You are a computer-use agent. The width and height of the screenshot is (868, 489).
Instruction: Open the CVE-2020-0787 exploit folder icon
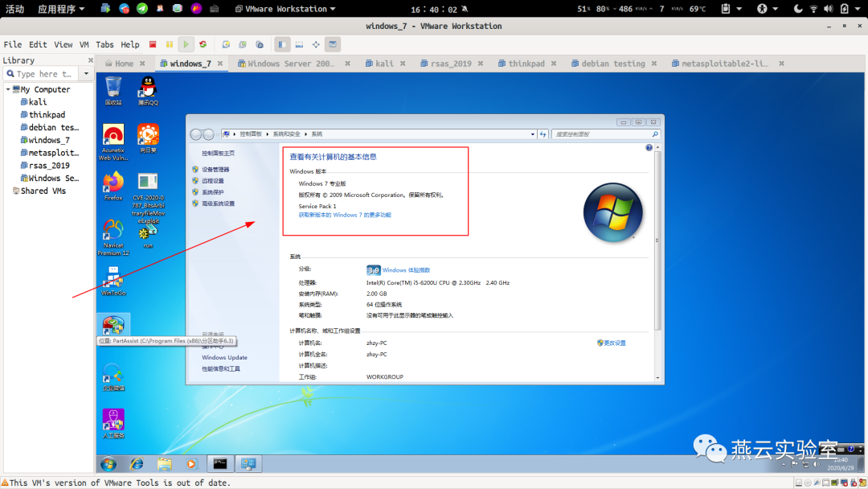coord(148,197)
